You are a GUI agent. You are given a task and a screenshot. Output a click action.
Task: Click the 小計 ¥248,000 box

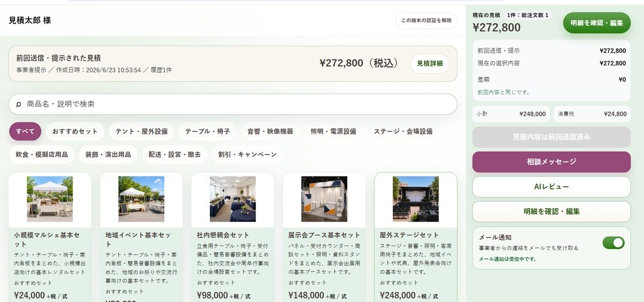click(511, 114)
